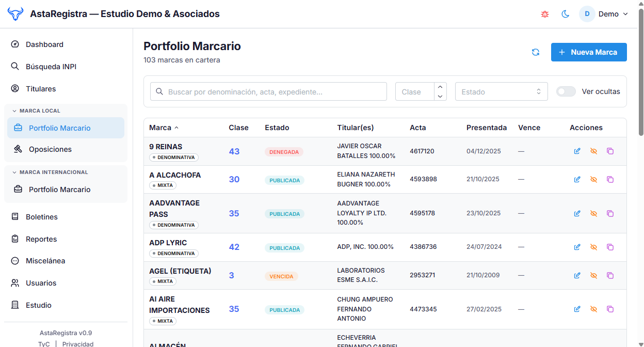Open Oposiciones in the sidebar
This screenshot has width=644, height=347.
66,149
